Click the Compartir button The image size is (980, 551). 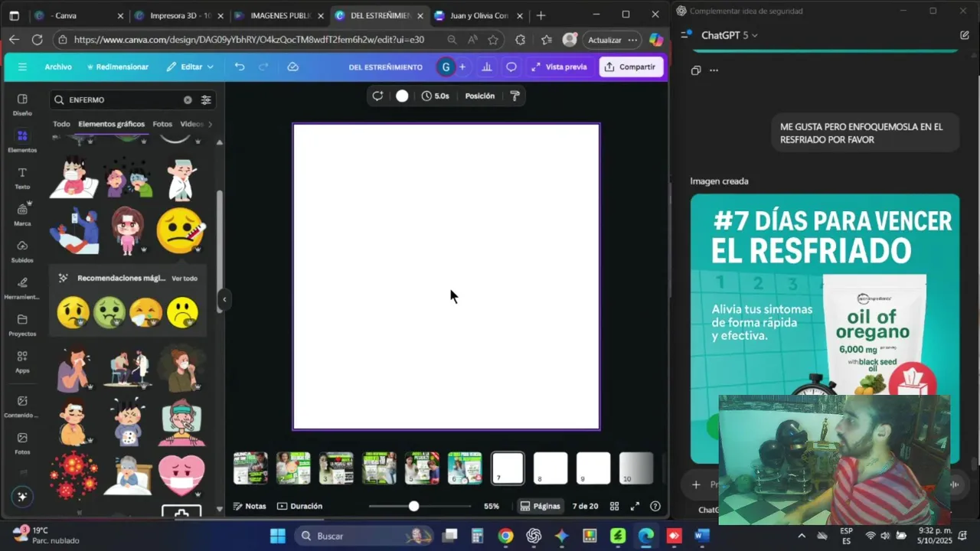[630, 67]
